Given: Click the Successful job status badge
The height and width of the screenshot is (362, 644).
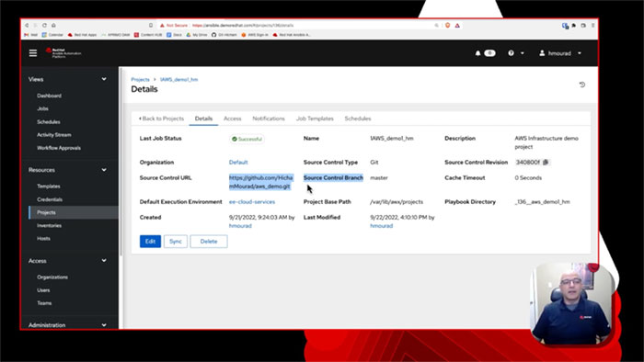Looking at the screenshot, I should click(x=247, y=139).
